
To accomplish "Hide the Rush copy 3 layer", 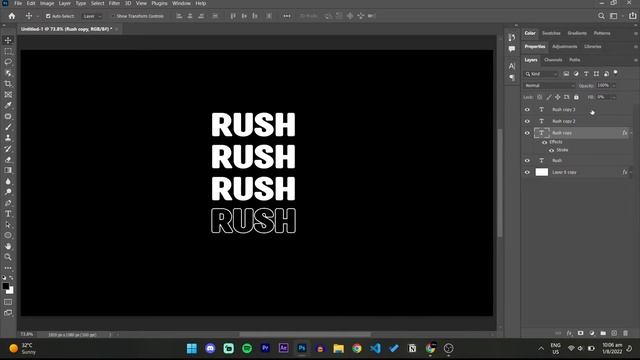I will click(x=527, y=109).
